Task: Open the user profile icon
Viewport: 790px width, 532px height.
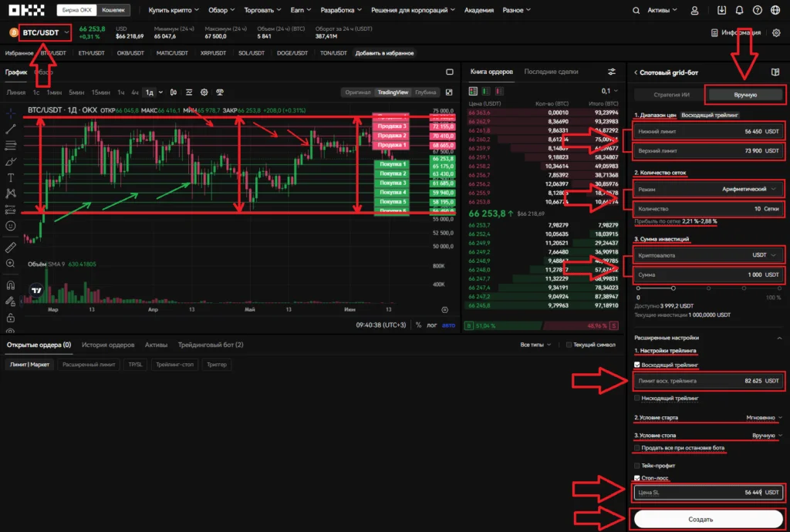Action: (694, 10)
